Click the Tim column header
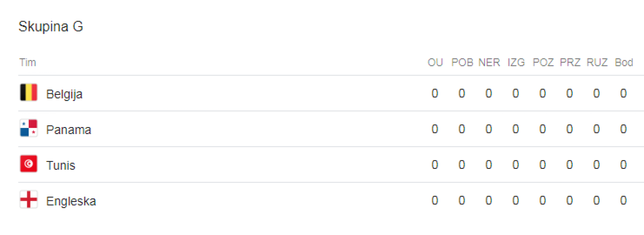The height and width of the screenshot is (235, 644). pos(28,62)
